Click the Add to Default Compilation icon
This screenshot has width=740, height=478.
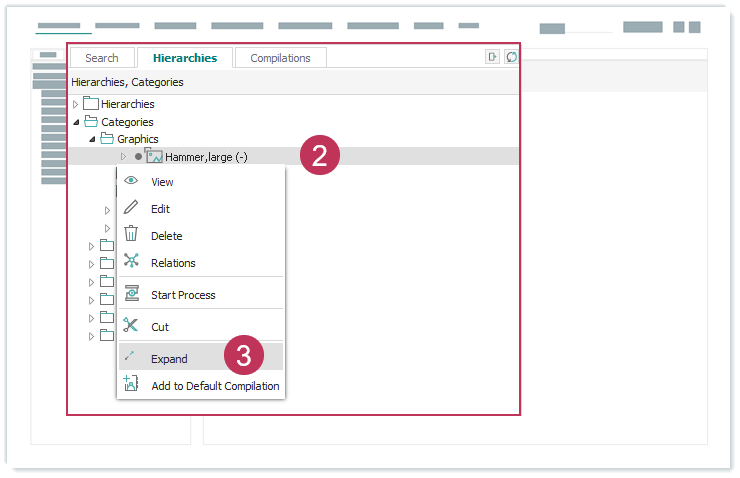pyautogui.click(x=131, y=386)
